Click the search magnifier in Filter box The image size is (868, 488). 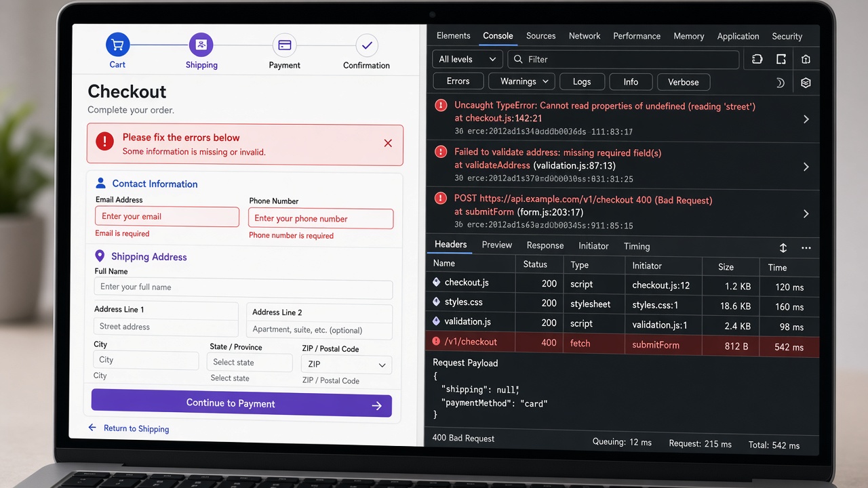coord(519,59)
